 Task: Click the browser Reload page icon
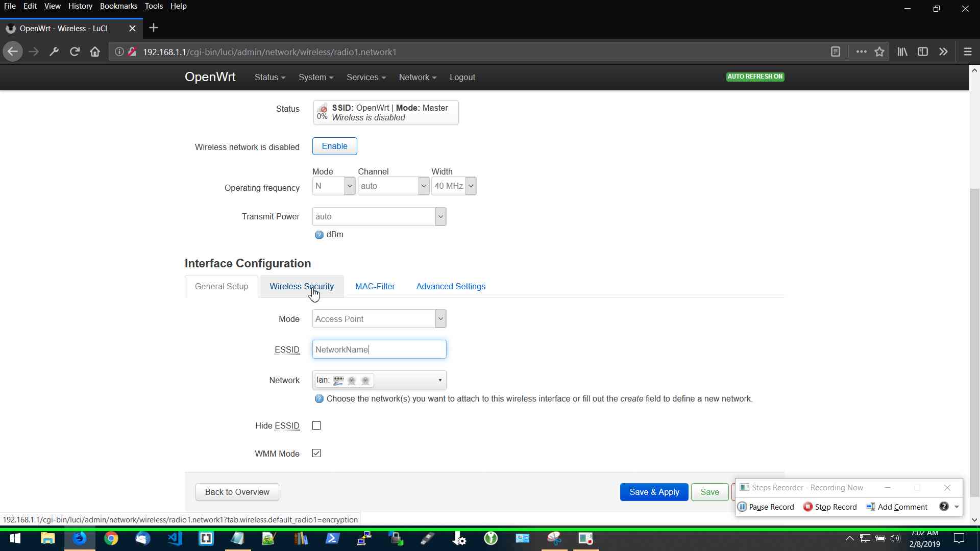75,52
